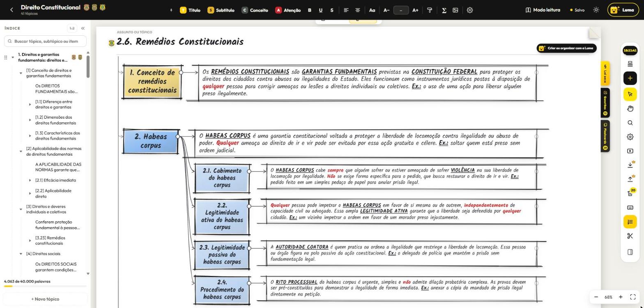Click the black plus add button
The height and width of the screenshot is (308, 644).
[x=630, y=78]
